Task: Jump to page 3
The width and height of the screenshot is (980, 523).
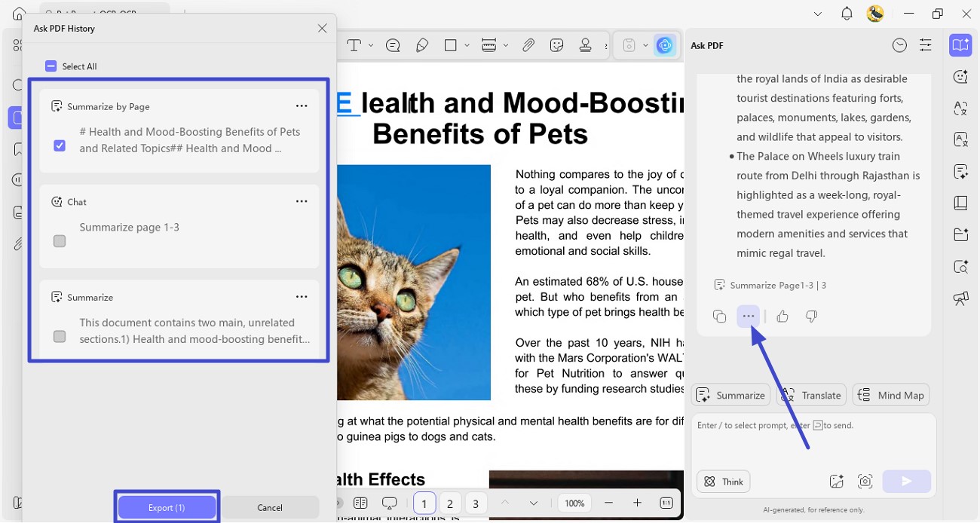Action: (476, 503)
